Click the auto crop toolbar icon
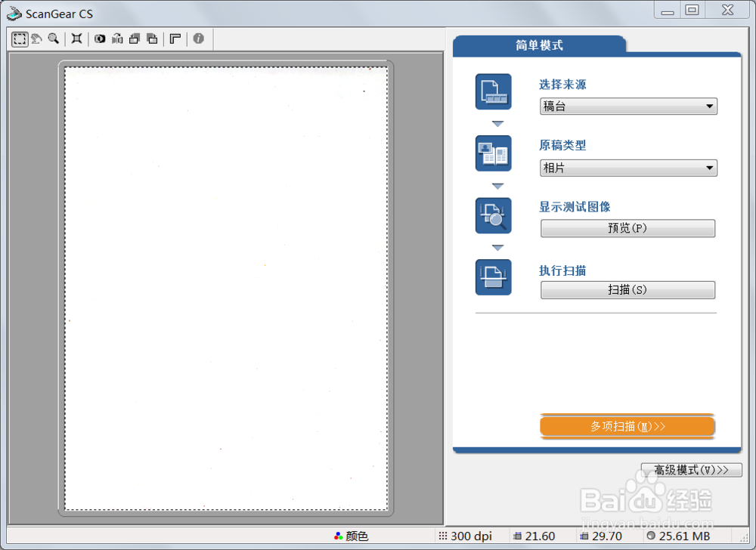This screenshot has width=756, height=550. pyautogui.click(x=76, y=39)
